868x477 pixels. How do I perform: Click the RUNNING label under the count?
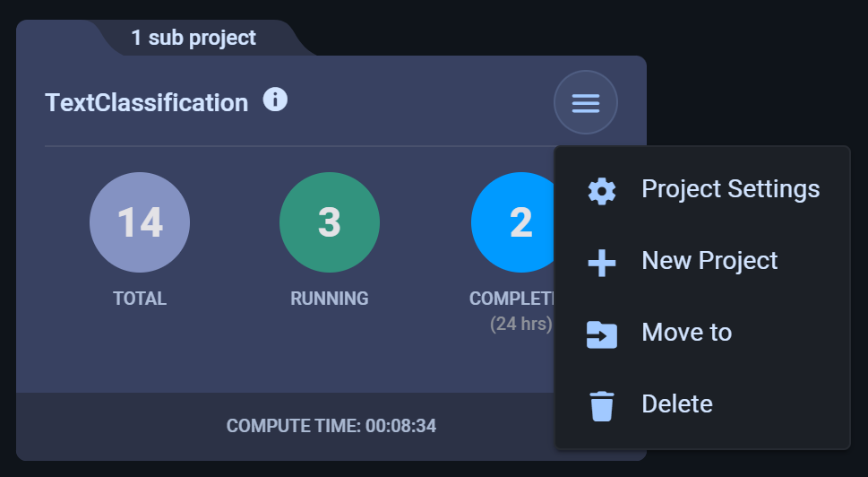pos(330,299)
